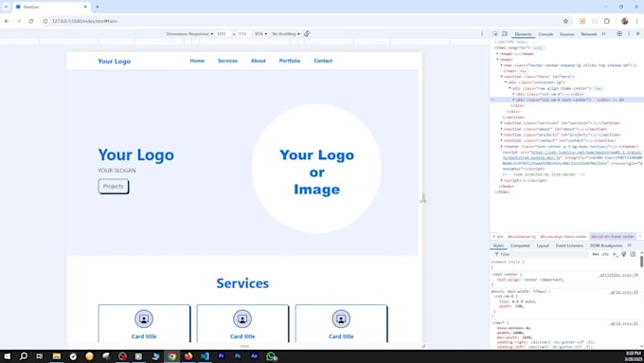This screenshot has width=644, height=363.
Task: Switch to the Computed styles tab
Action: point(520,245)
